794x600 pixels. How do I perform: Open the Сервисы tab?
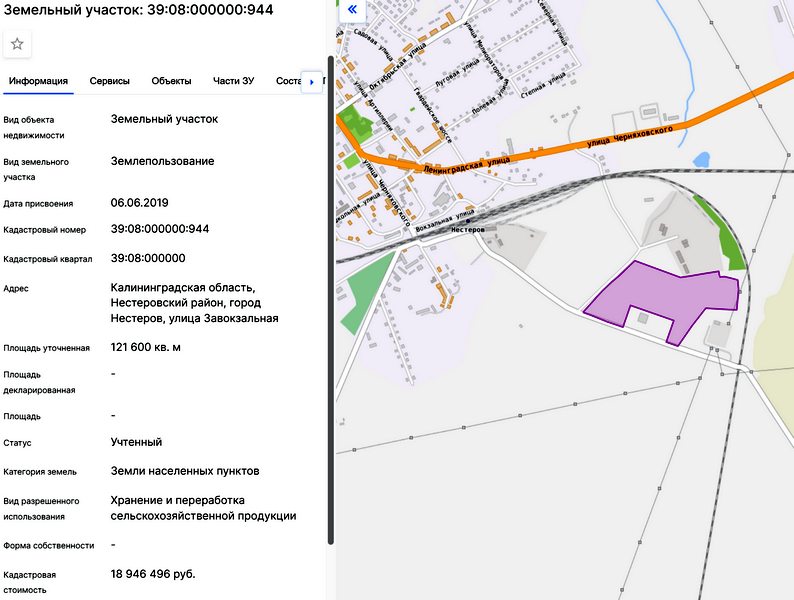click(110, 81)
